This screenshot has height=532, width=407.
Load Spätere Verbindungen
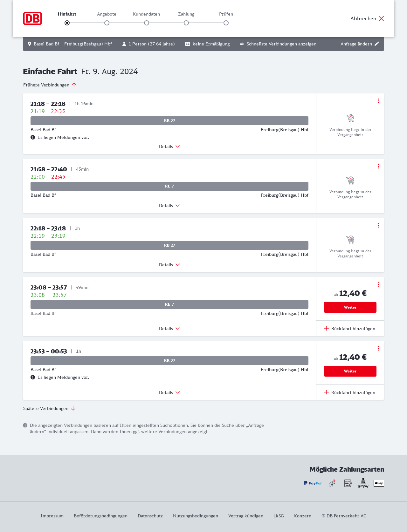(49, 408)
